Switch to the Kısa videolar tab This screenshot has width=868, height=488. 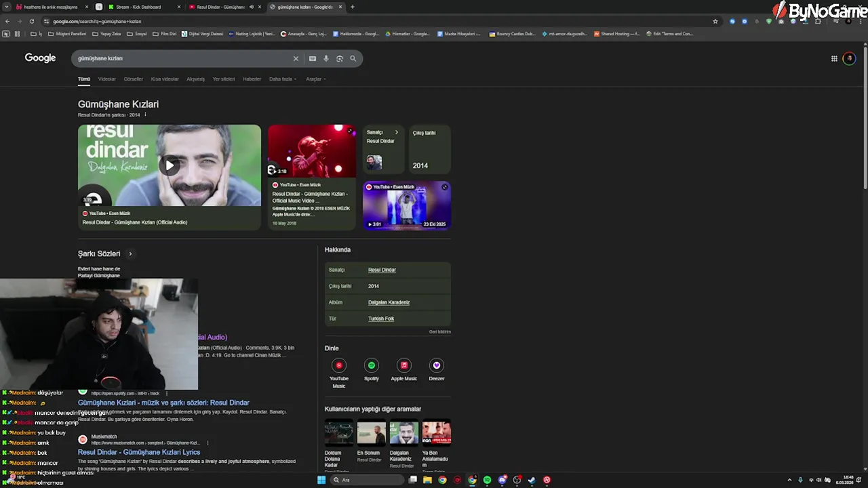(165, 79)
